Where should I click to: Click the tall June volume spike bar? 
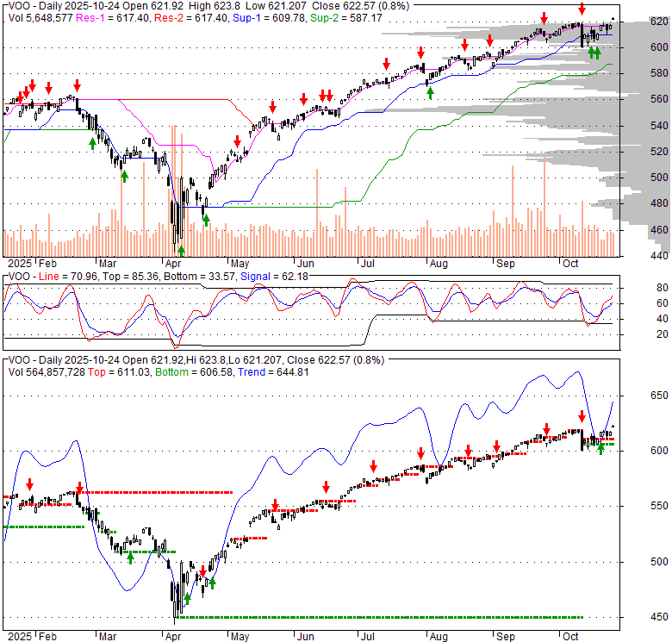pyautogui.click(x=317, y=213)
